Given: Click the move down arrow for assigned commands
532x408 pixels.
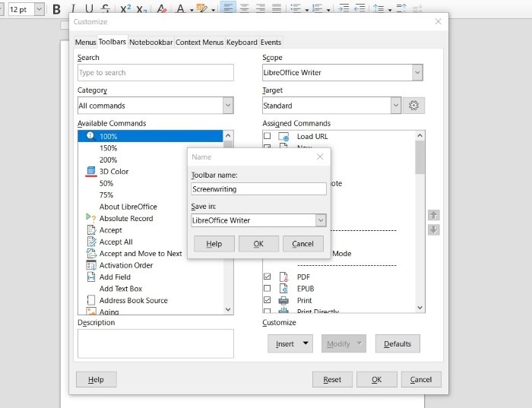Looking at the screenshot, I should tap(434, 230).
